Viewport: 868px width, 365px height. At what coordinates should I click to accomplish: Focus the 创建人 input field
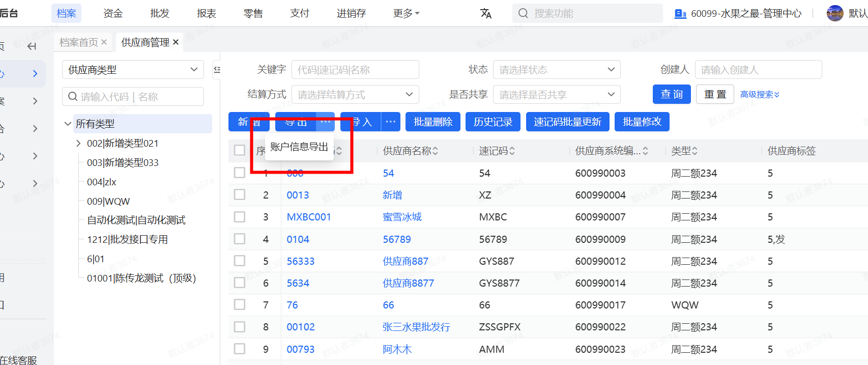[759, 70]
